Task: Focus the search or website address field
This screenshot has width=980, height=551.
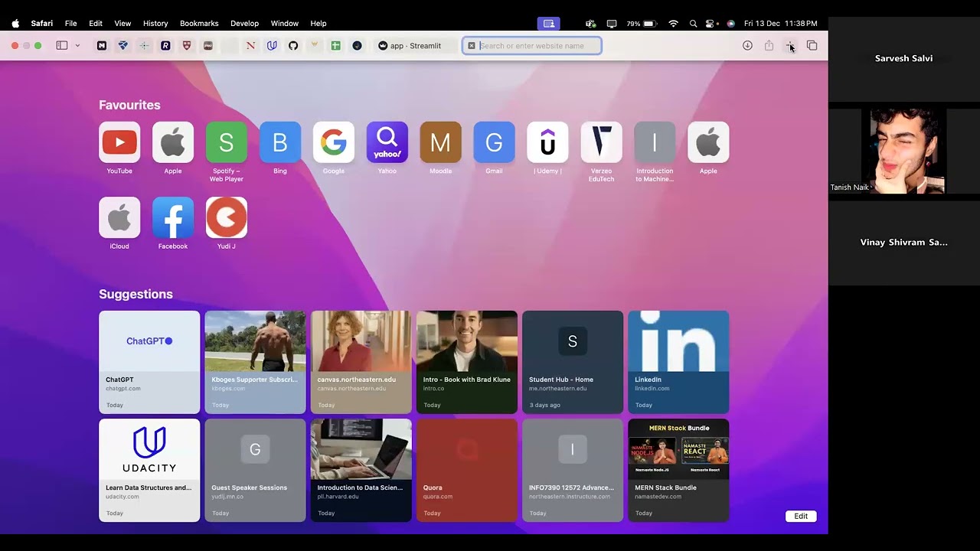Action: tap(532, 46)
